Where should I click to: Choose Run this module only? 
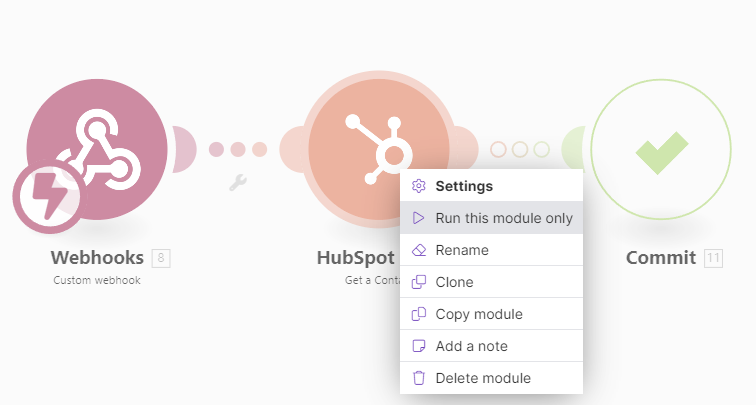(504, 218)
